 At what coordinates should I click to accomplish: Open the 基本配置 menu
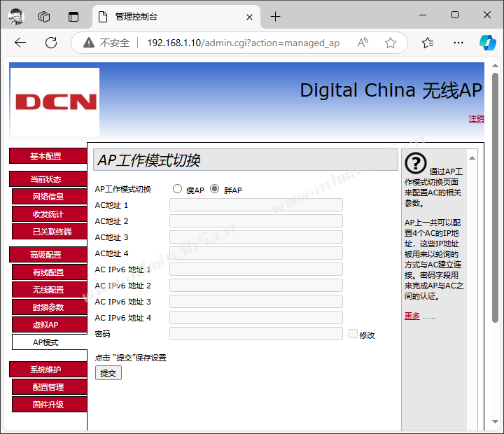tap(48, 156)
